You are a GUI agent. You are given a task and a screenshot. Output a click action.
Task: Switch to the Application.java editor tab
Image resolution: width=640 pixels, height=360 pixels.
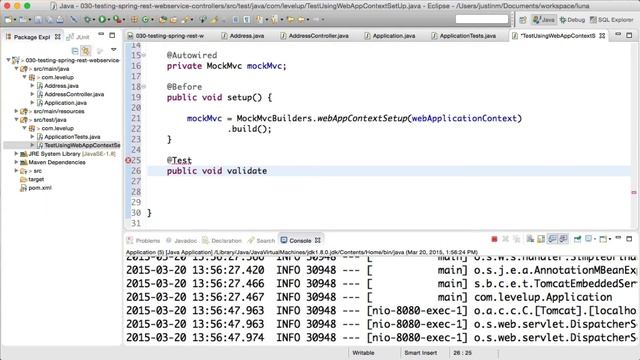point(389,36)
